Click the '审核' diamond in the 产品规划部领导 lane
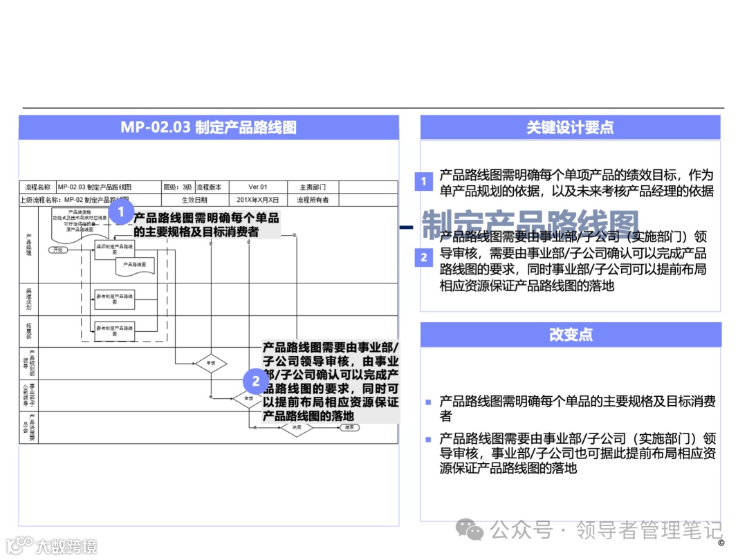This screenshot has width=747, height=560. click(211, 363)
